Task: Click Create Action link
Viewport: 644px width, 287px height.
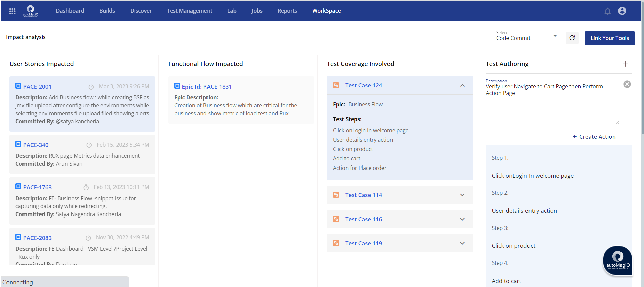Action: (x=594, y=137)
